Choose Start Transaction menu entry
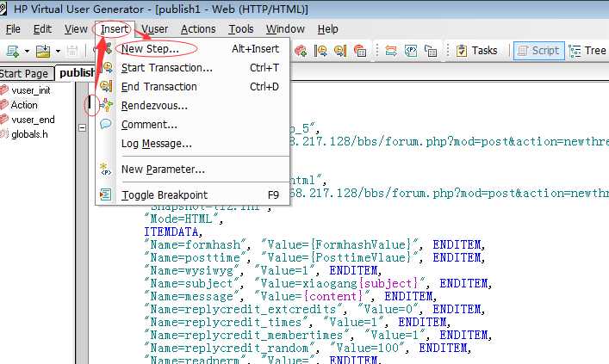This screenshot has width=609, height=364. click(x=193, y=68)
